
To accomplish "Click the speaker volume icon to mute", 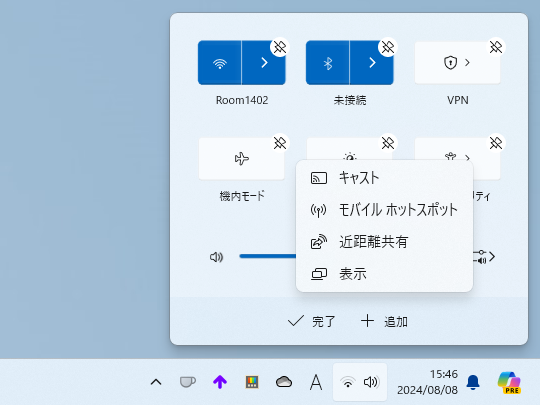I will 217,257.
